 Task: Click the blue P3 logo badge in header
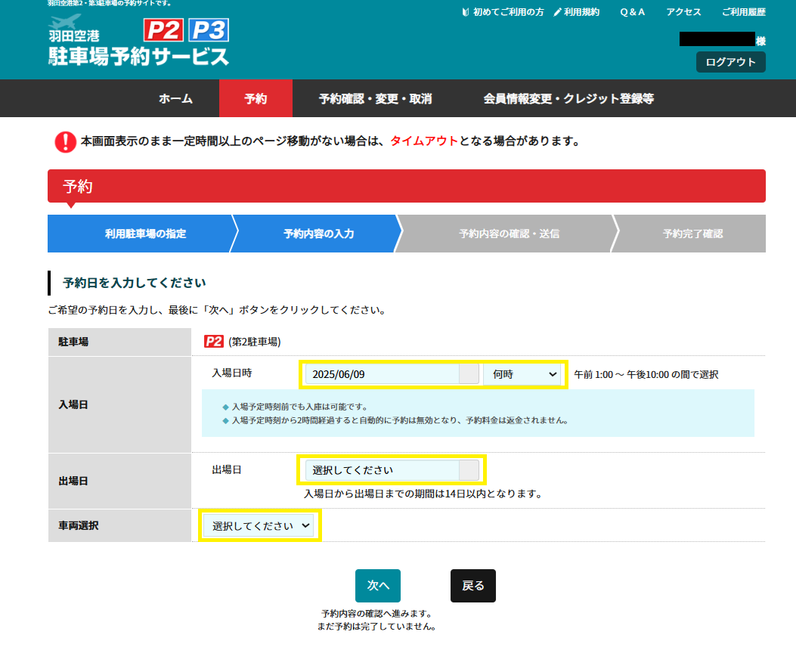click(208, 30)
